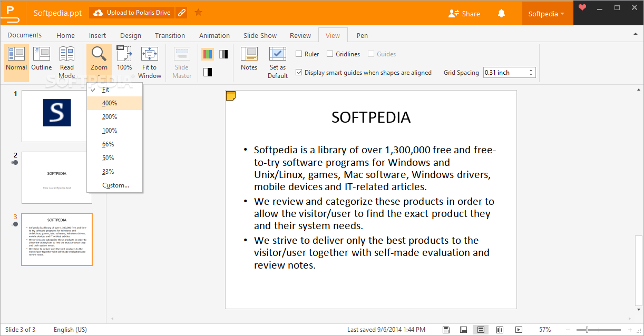Image resolution: width=644 pixels, height=336 pixels.
Task: Copy link using the chain link icon
Action: [181, 13]
